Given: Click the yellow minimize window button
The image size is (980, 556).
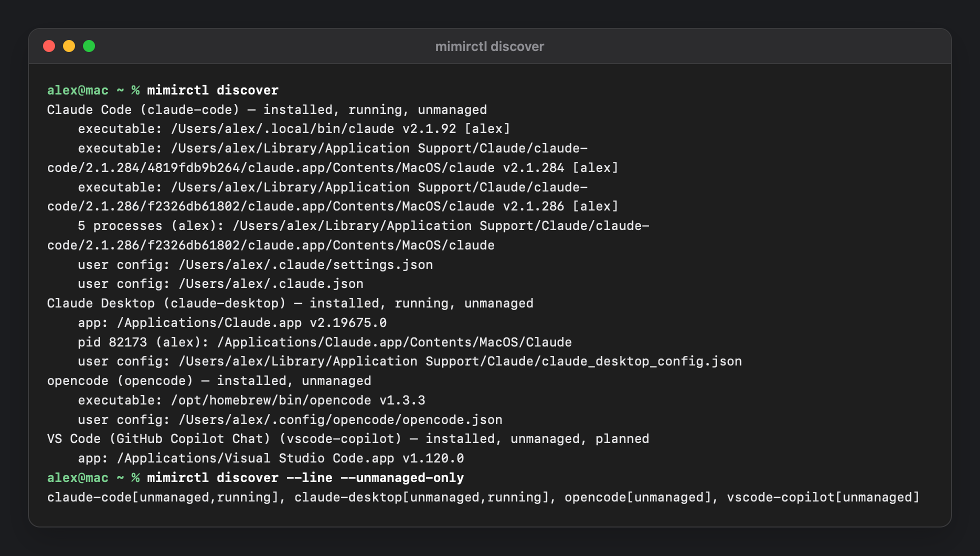Looking at the screenshot, I should [69, 46].
